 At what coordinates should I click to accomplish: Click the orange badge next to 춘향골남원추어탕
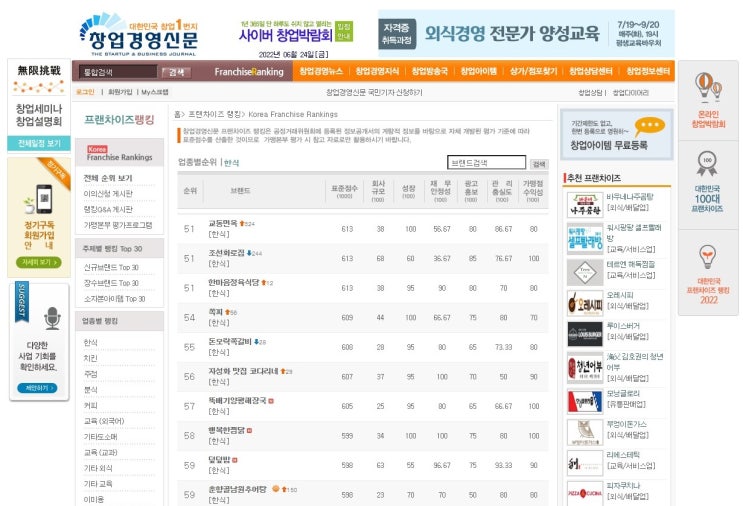coord(276,488)
